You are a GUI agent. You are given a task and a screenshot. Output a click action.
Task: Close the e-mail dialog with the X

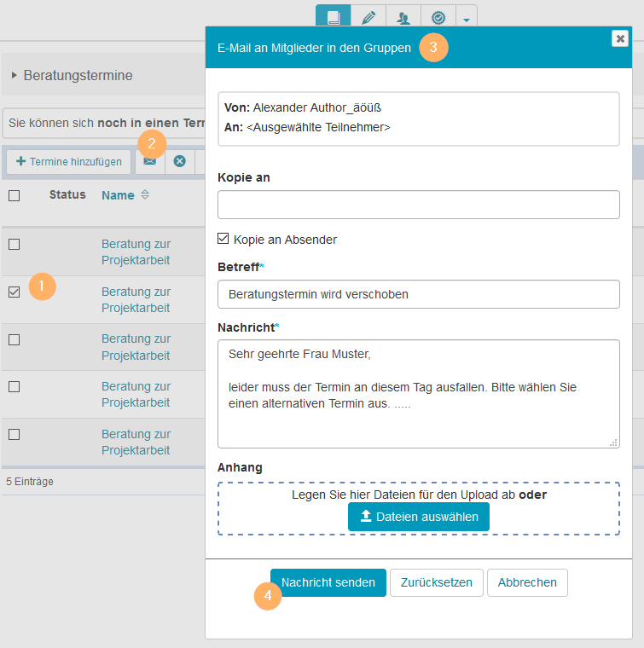[x=620, y=38]
